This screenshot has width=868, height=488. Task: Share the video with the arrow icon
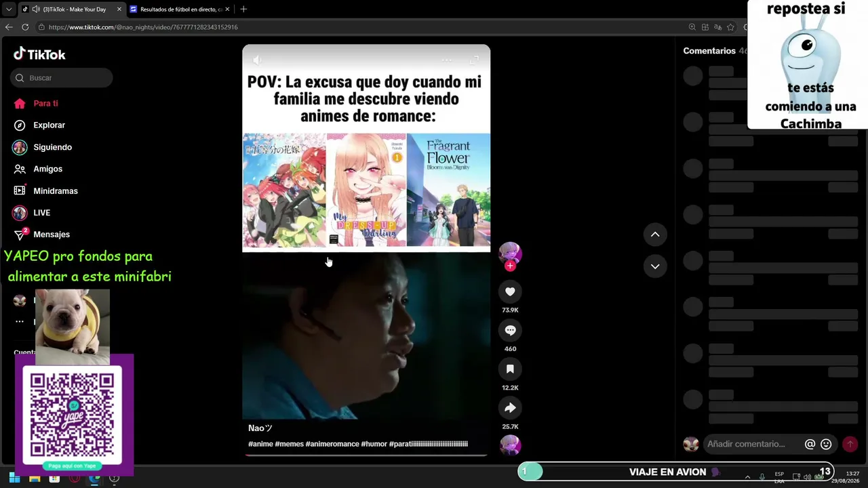tap(510, 407)
